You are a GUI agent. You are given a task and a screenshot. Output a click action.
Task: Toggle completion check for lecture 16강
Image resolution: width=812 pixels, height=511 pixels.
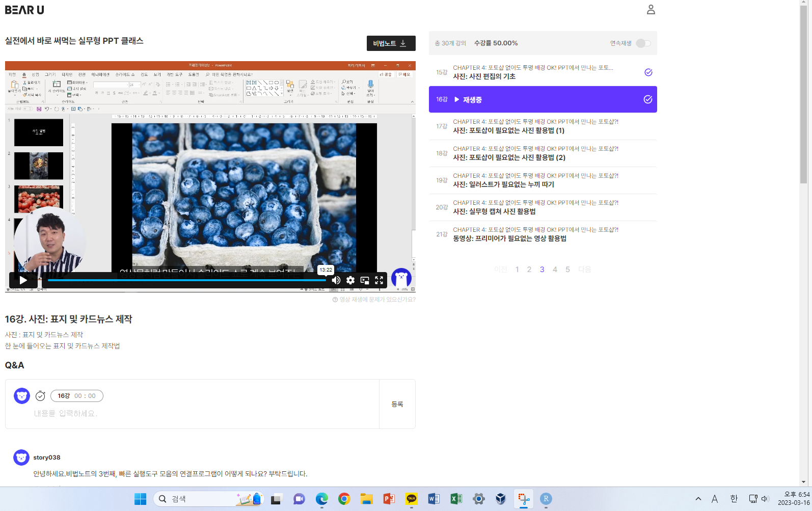(648, 99)
